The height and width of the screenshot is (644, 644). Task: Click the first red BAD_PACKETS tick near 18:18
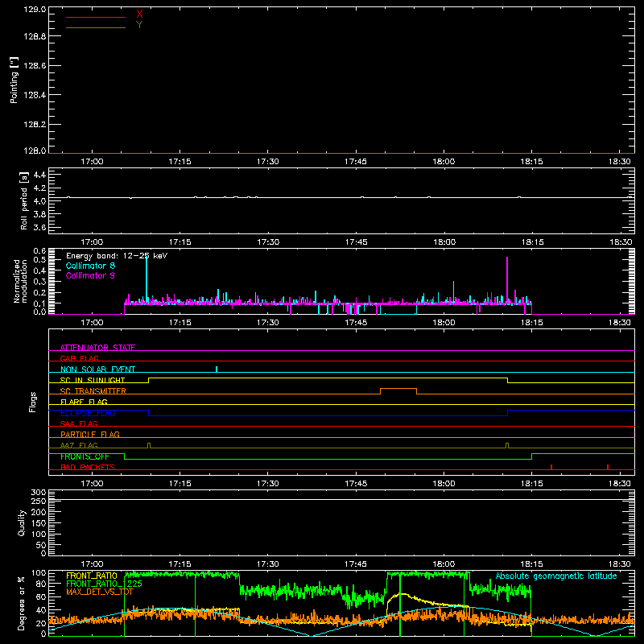tap(551, 467)
